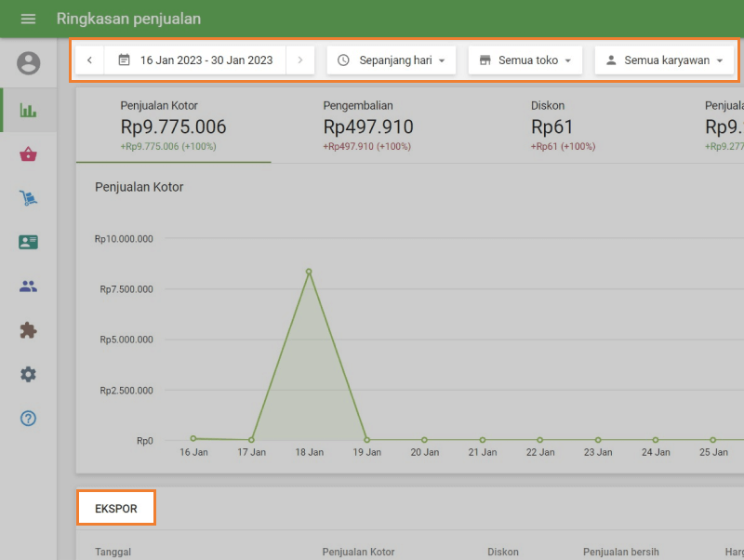Open the integrations puzzle piece icon

click(29, 330)
